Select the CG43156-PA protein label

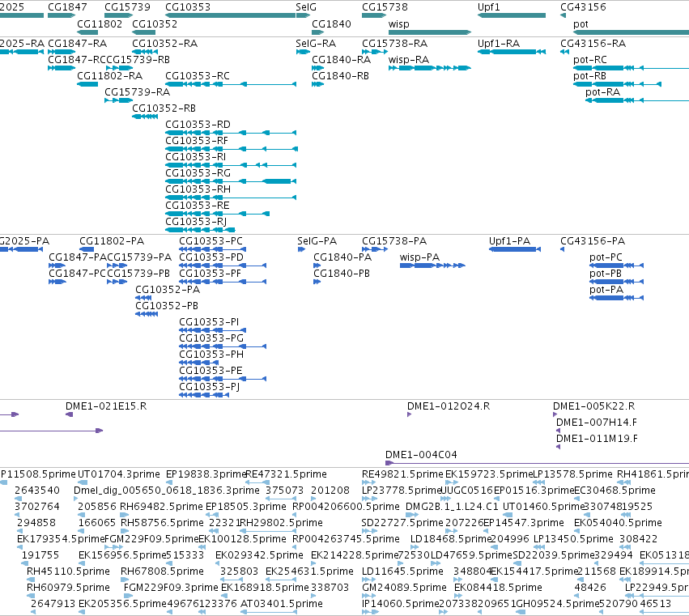tap(593, 241)
